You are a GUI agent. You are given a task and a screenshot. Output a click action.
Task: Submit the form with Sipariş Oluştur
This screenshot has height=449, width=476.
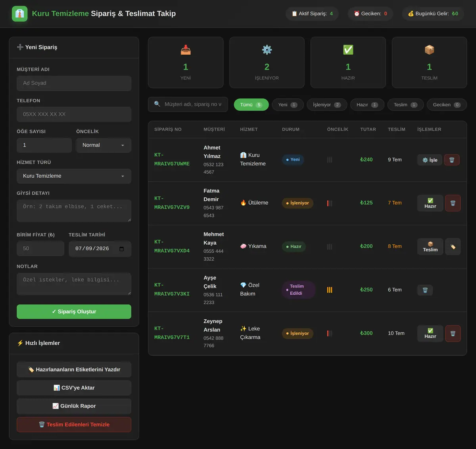[x=74, y=312]
